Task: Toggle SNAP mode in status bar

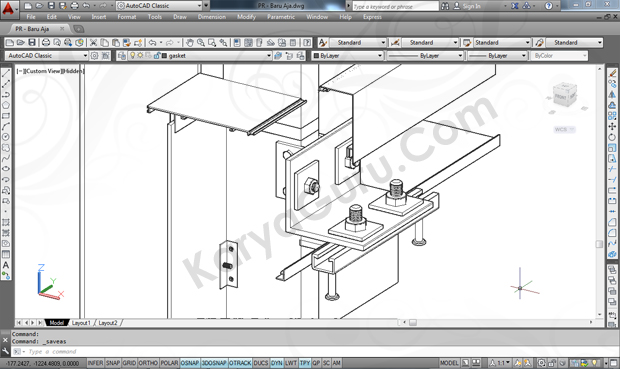Action: [113, 363]
